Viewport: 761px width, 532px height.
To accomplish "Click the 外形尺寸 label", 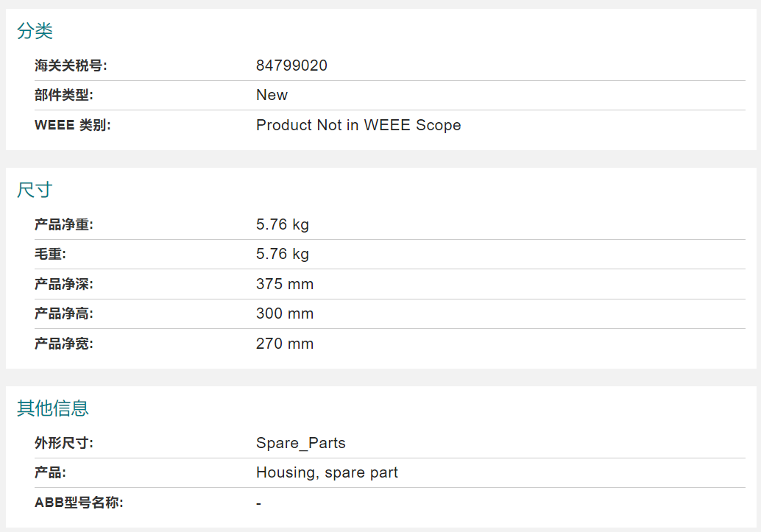I will coord(63,443).
